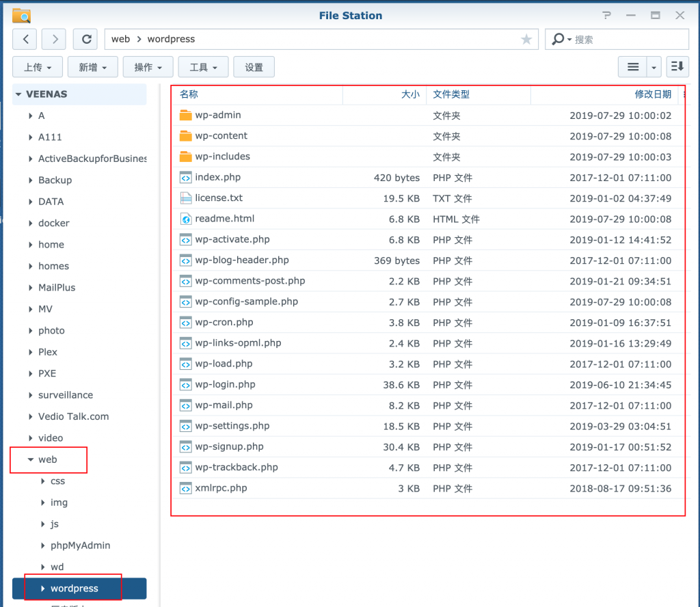Click the index.php file icon

pyautogui.click(x=186, y=177)
